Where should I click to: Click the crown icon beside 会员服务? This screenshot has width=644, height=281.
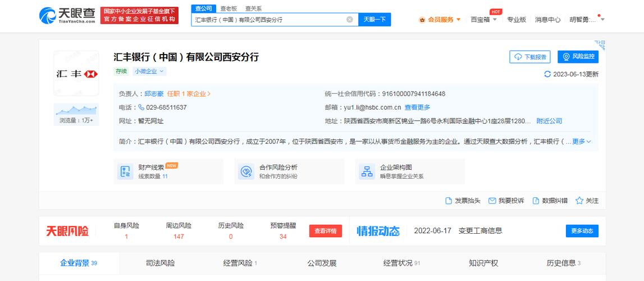tap(422, 20)
